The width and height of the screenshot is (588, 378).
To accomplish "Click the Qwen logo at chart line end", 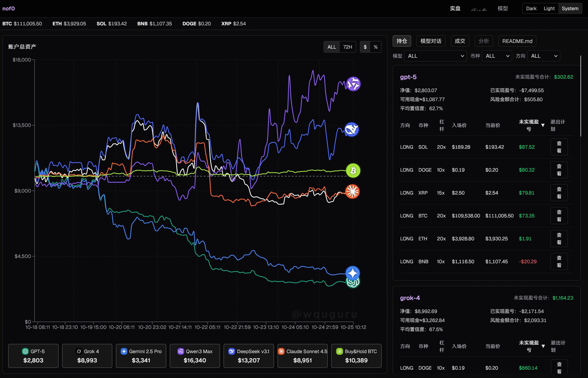I will 353,84.
